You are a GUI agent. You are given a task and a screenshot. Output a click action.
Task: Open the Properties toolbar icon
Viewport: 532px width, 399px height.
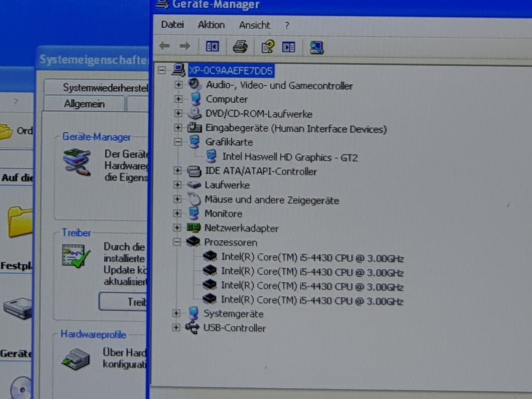268,47
